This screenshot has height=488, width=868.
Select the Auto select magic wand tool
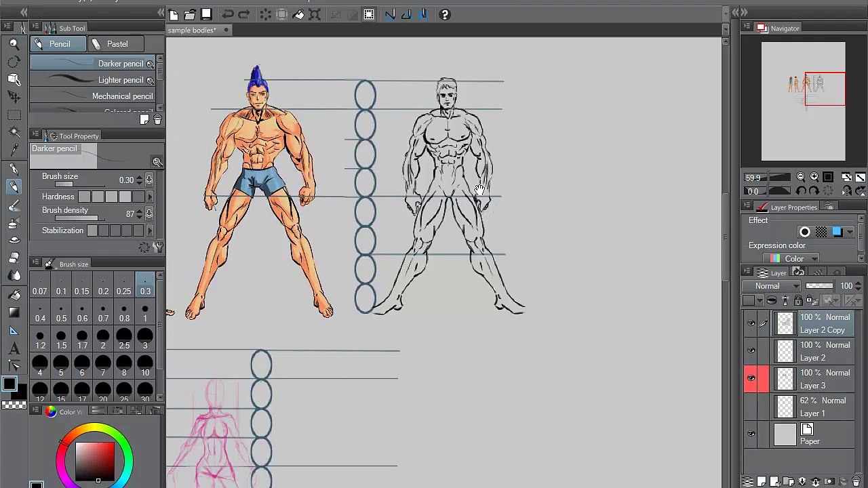click(14, 132)
